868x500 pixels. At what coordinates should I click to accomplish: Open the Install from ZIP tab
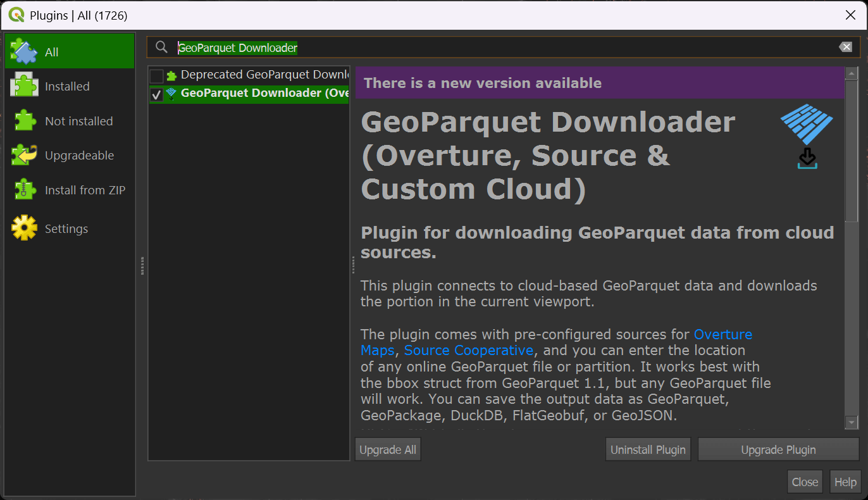pyautogui.click(x=70, y=190)
